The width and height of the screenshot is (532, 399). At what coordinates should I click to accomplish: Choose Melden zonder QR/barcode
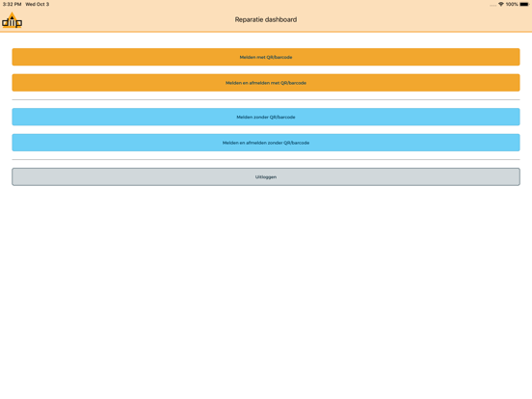click(x=266, y=117)
